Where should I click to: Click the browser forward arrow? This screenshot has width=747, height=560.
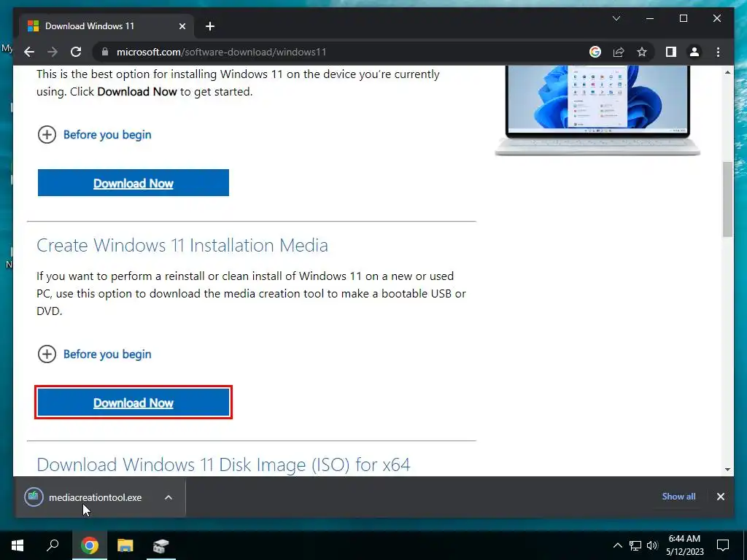(x=53, y=52)
